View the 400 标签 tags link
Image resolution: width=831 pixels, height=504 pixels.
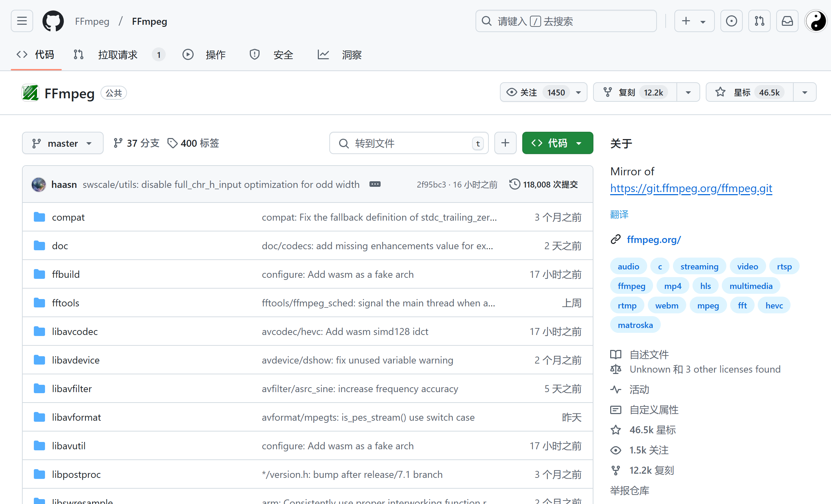coord(193,143)
